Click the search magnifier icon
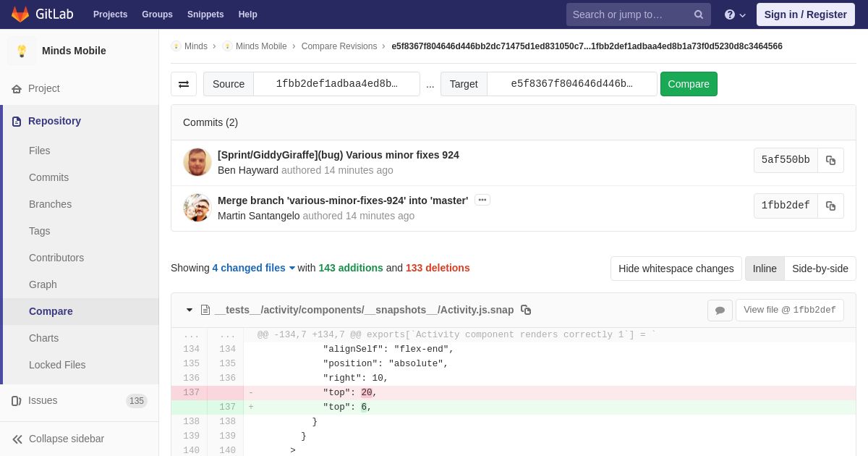Screen dimensions: 868x456 698,14
